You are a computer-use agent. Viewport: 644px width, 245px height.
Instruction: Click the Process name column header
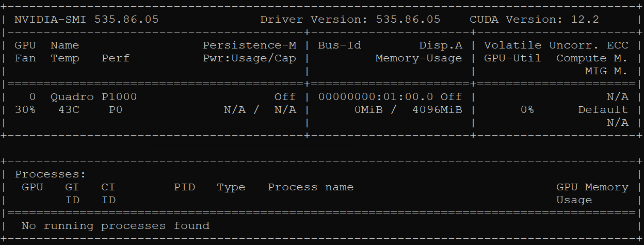tap(311, 187)
